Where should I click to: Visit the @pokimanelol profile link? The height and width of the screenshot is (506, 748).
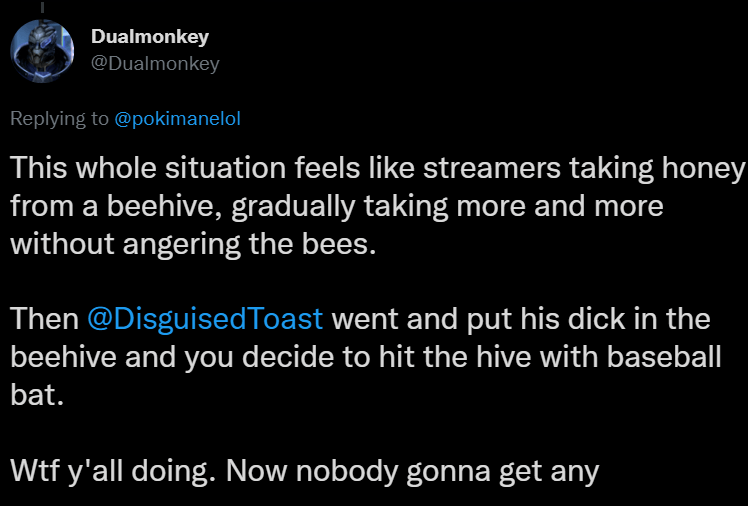[178, 118]
